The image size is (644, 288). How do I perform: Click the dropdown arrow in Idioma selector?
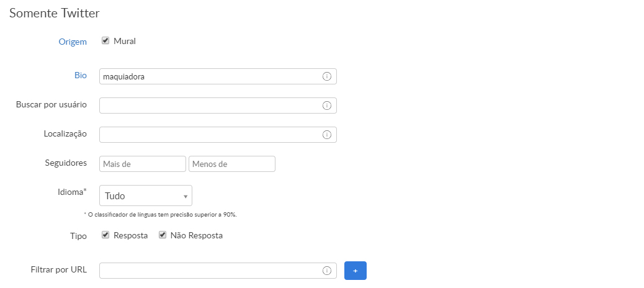pyautogui.click(x=186, y=197)
